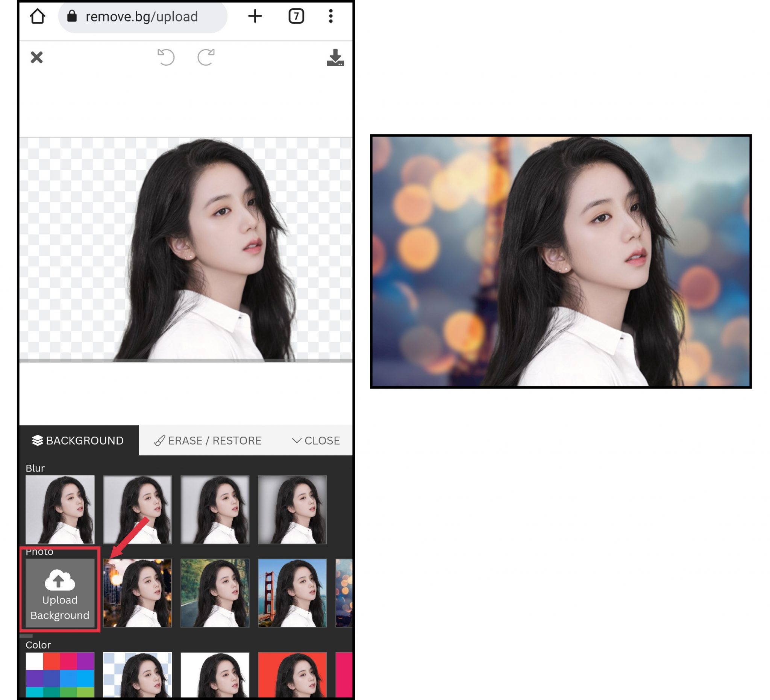Tap the remove.bg/upload address bar
Viewport: 770px width, 700px height.
pos(142,17)
